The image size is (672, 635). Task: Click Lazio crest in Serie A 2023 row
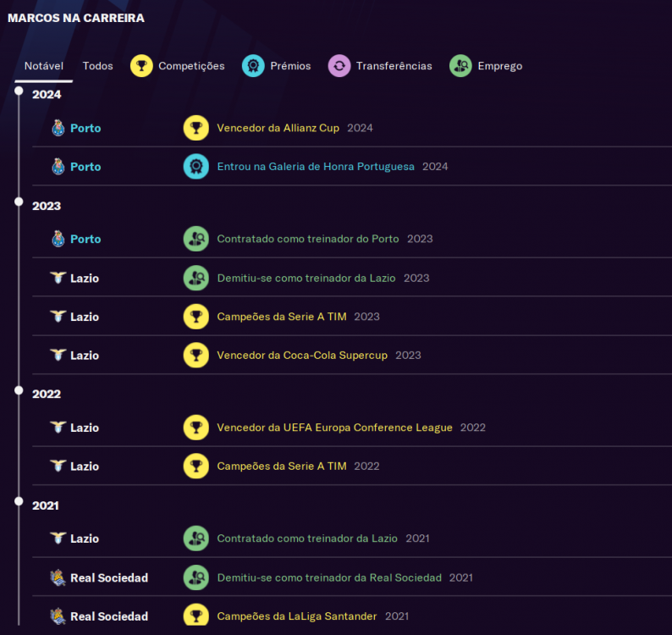pyautogui.click(x=58, y=317)
